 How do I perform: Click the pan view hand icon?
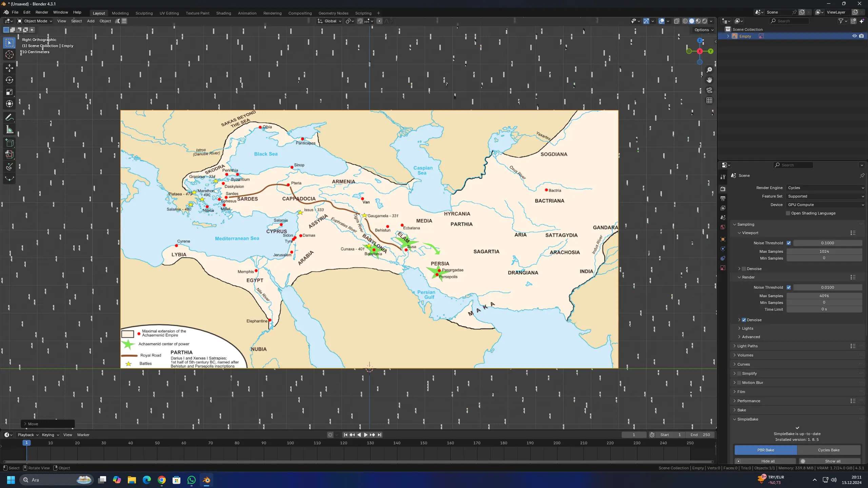point(709,80)
